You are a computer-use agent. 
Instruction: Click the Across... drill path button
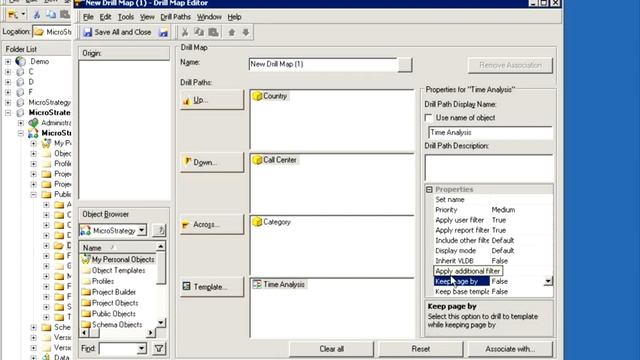(x=212, y=224)
